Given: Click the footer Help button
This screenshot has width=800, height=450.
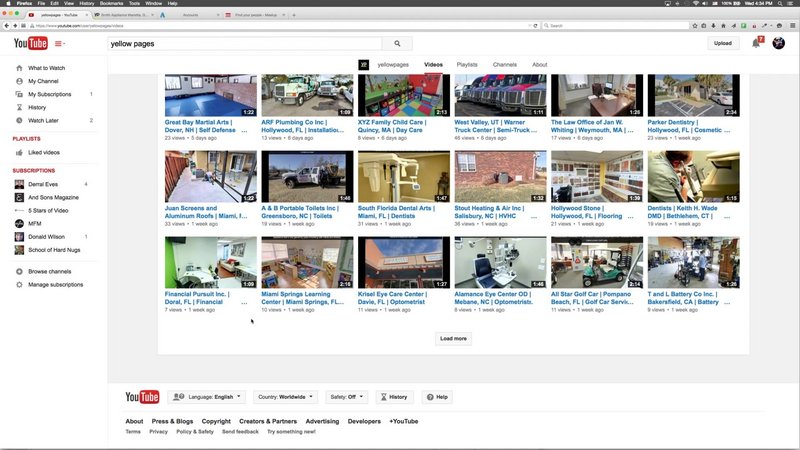Looking at the screenshot, I should [x=437, y=397].
